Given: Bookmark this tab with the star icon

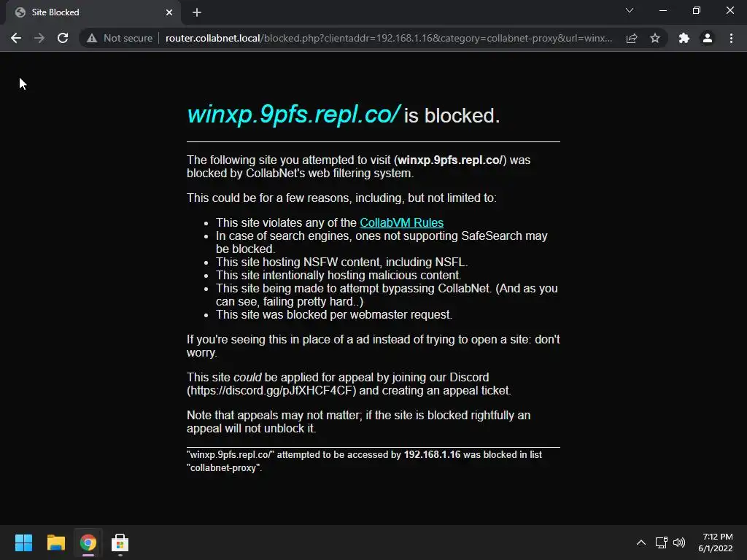Looking at the screenshot, I should click(655, 38).
